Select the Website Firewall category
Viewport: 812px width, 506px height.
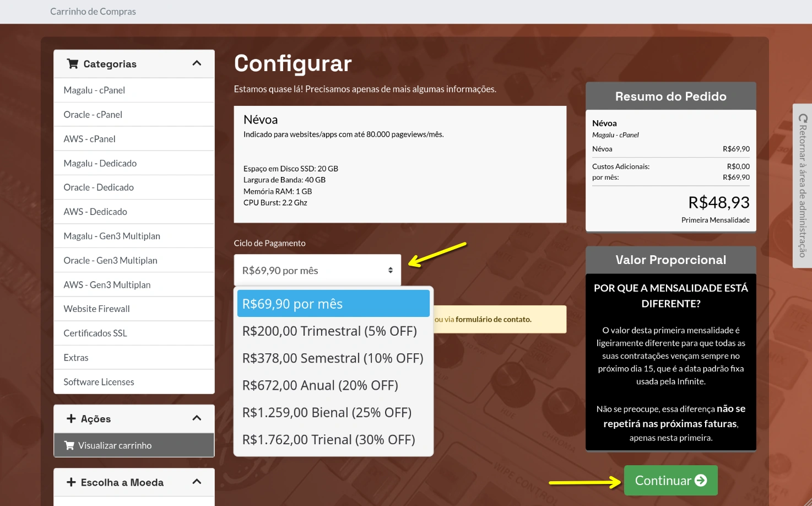point(96,309)
